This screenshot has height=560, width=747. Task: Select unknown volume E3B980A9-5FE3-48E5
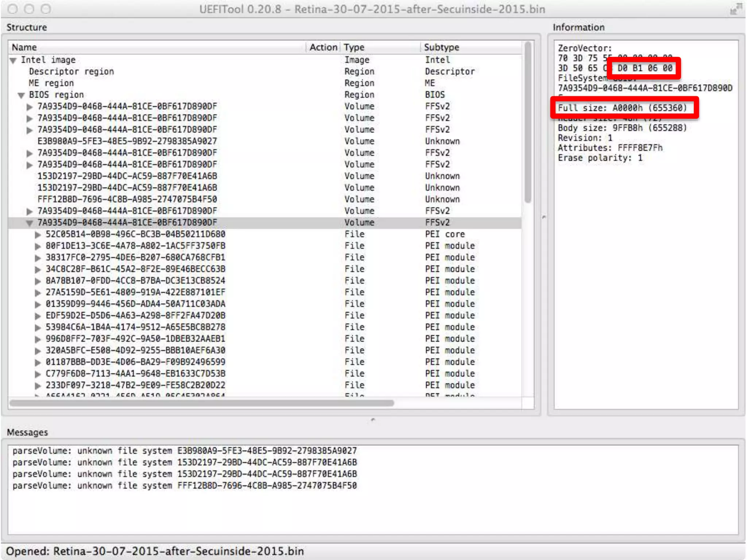[x=127, y=141]
